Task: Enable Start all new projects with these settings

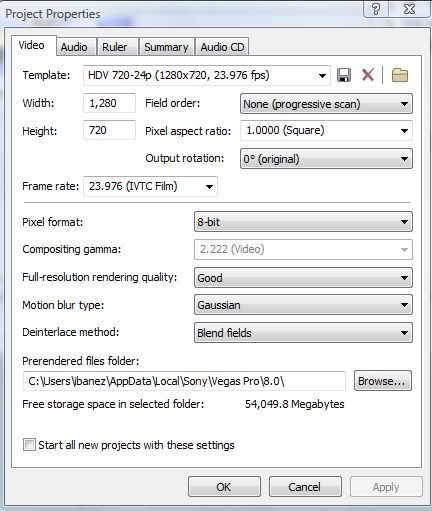Action: (29, 445)
